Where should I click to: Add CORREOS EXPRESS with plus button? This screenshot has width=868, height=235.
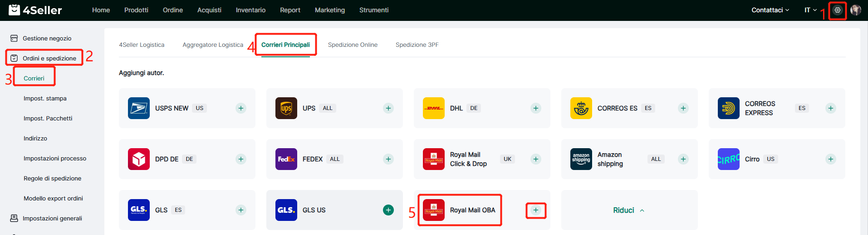(831, 108)
